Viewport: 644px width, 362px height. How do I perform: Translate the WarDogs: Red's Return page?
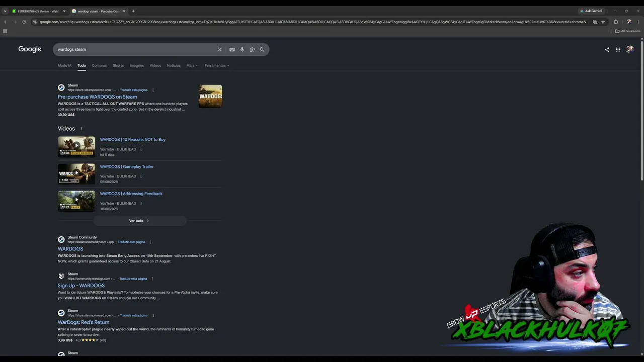click(x=134, y=315)
